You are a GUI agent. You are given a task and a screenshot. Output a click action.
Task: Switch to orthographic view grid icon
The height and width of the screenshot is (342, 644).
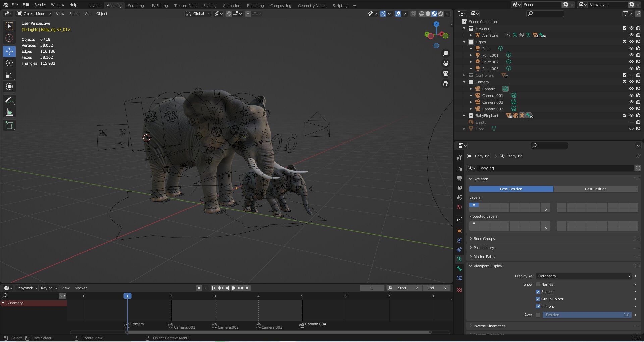point(446,83)
